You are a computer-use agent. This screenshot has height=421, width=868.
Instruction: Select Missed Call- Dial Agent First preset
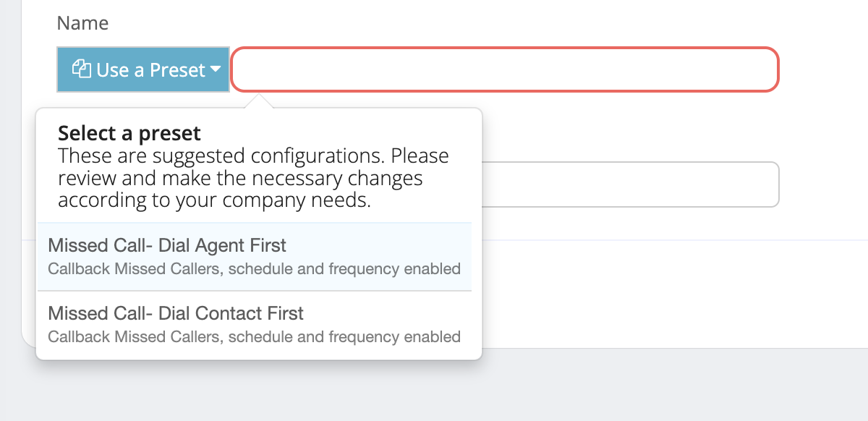coord(254,257)
